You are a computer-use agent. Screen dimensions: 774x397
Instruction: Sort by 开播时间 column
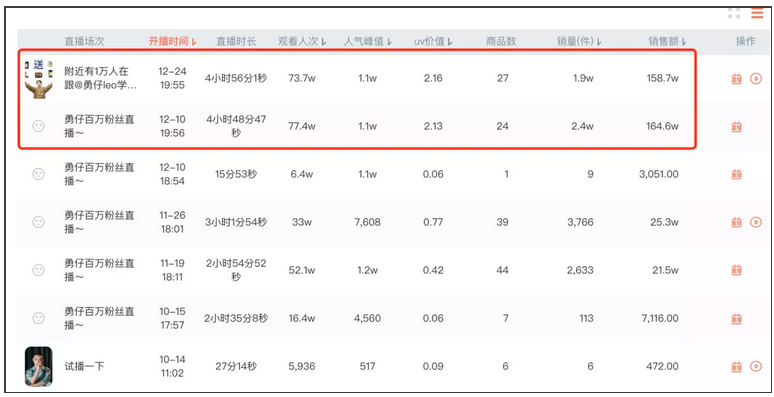173,41
